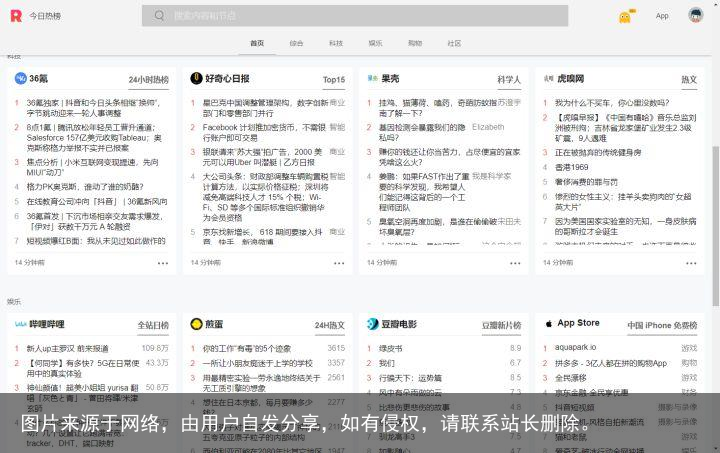This screenshot has width=720, height=453.
Task: Click the 豆瓣电影 logo icon
Action: 372,324
